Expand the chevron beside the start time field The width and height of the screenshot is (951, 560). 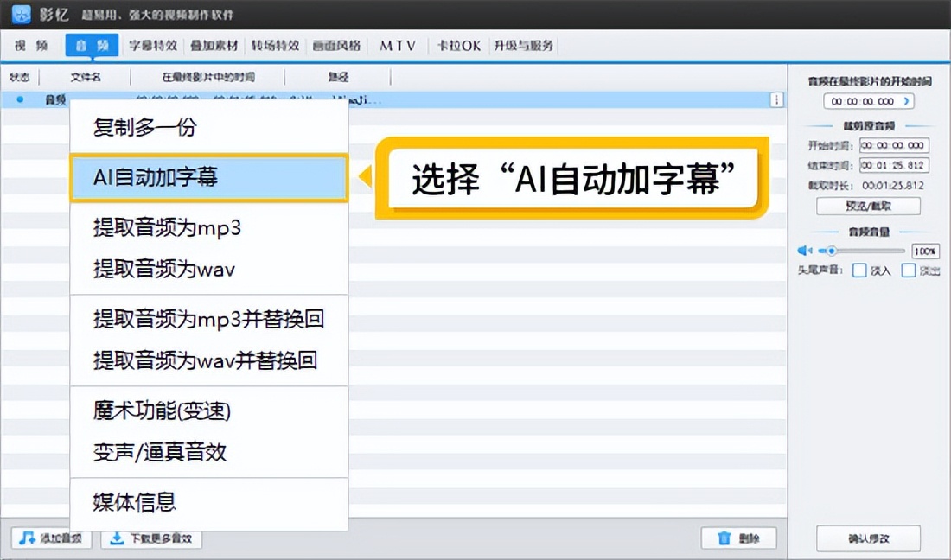[906, 102]
